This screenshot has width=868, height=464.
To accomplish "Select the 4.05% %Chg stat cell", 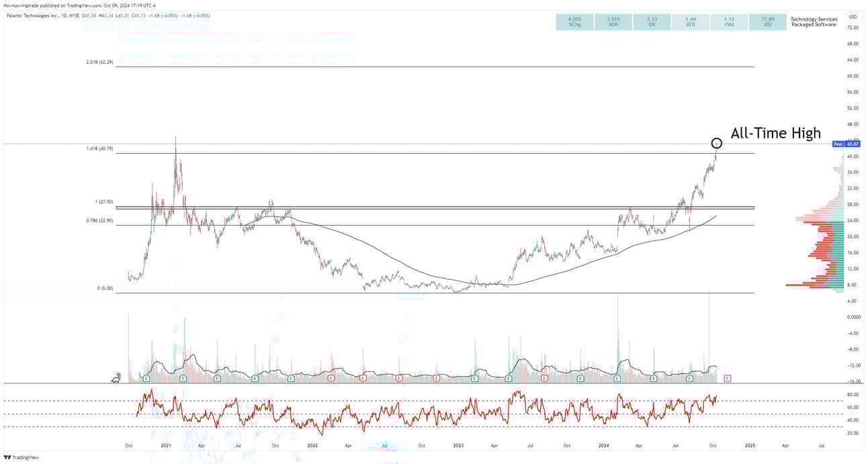I will click(574, 22).
